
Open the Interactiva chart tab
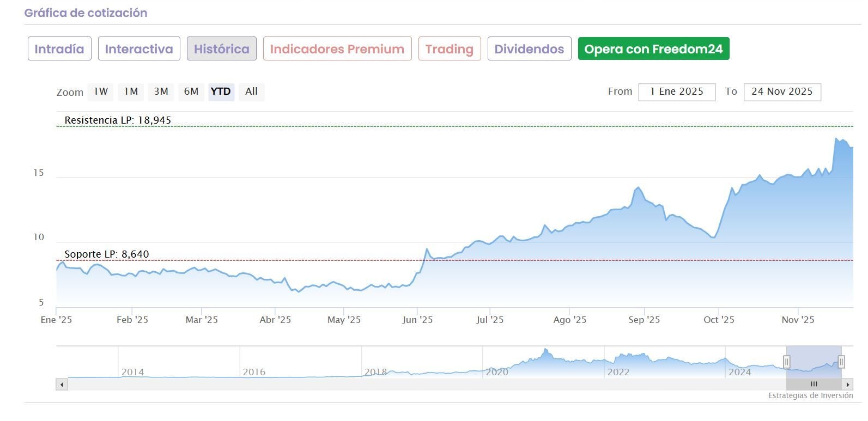[x=139, y=49]
